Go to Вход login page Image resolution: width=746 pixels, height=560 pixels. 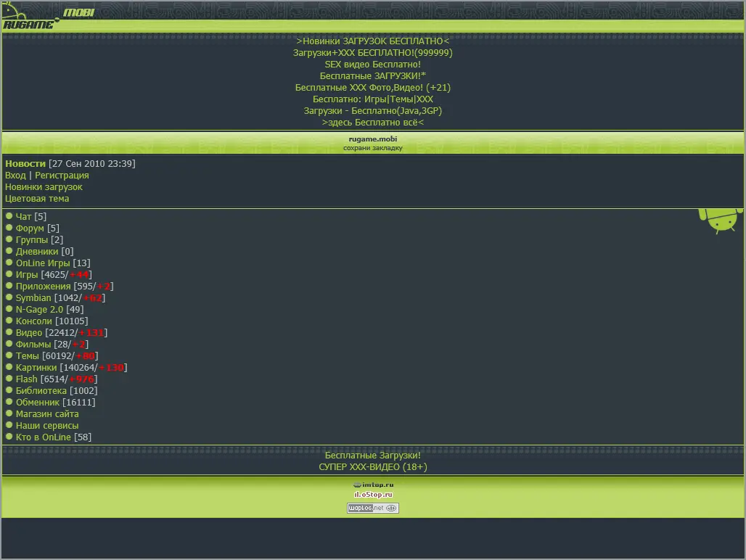(x=15, y=176)
